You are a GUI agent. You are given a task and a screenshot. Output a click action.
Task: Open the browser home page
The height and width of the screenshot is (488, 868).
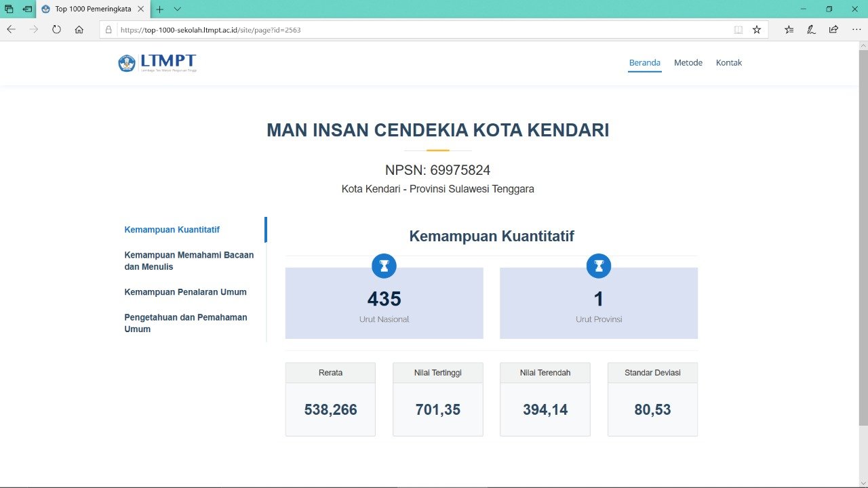(x=79, y=29)
